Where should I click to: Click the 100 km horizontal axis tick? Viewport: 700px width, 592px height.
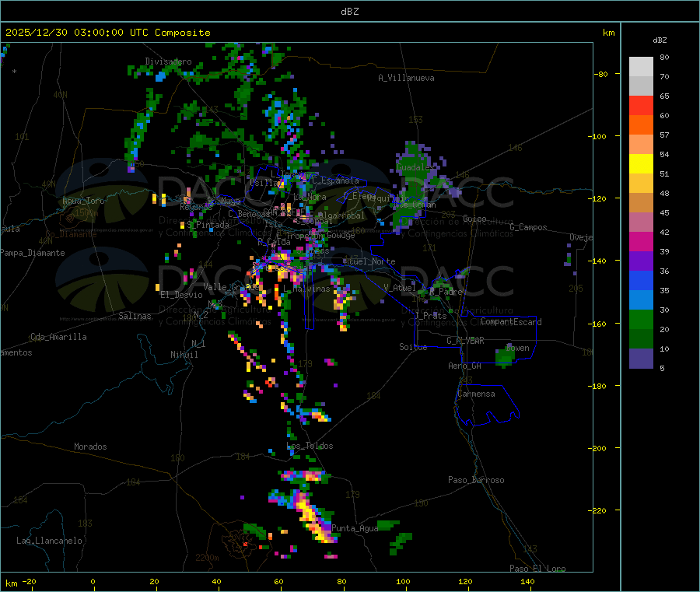pos(403,581)
